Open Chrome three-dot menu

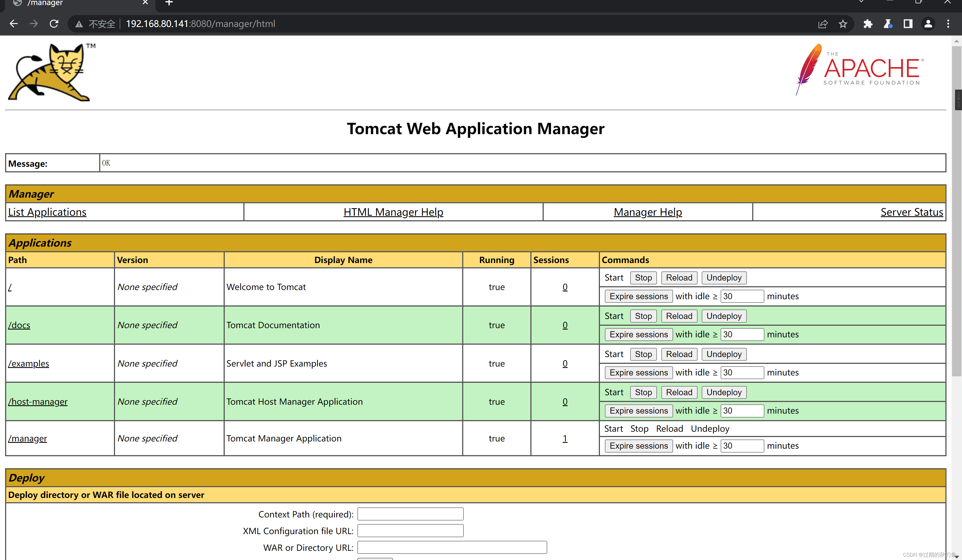[x=948, y=24]
